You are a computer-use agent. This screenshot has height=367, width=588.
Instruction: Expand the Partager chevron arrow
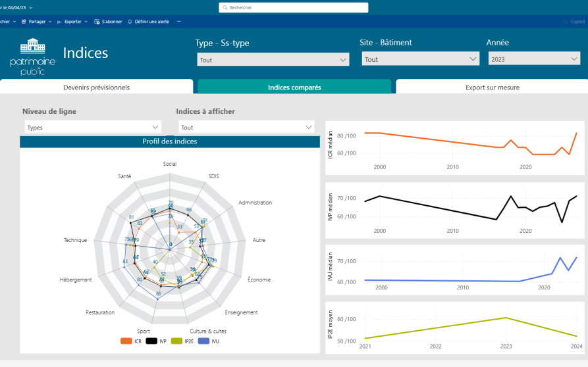tap(50, 22)
